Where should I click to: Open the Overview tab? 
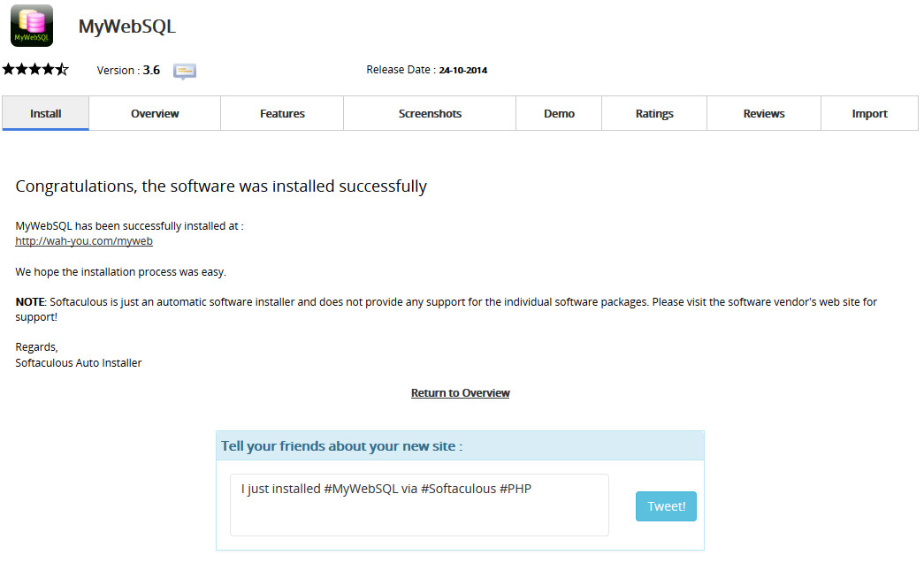coord(155,113)
